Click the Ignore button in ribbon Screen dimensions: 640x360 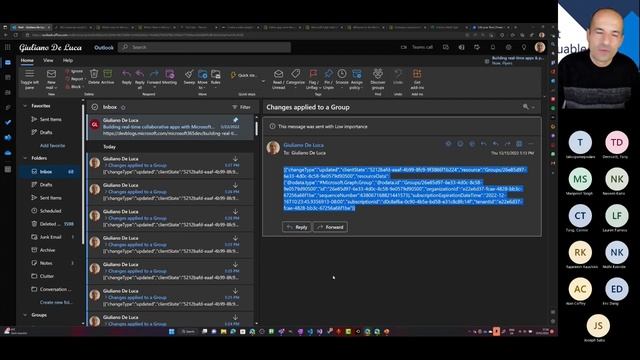(x=74, y=71)
